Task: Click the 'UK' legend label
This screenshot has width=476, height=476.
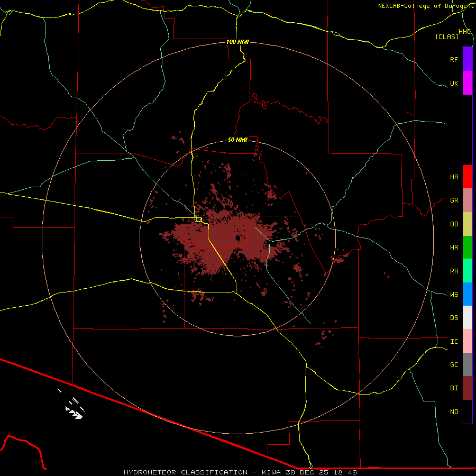Action: 454,83
